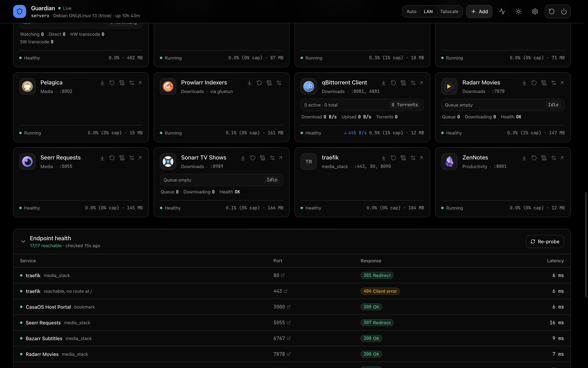Click the '445 B/s' download rate text
This screenshot has width=588, height=368.
[x=355, y=133]
